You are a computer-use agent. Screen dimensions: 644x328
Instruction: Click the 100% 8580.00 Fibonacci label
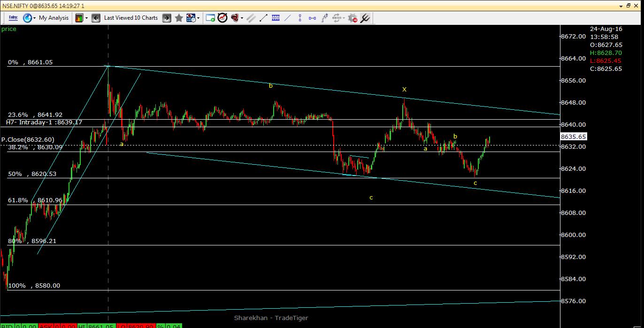point(34,285)
